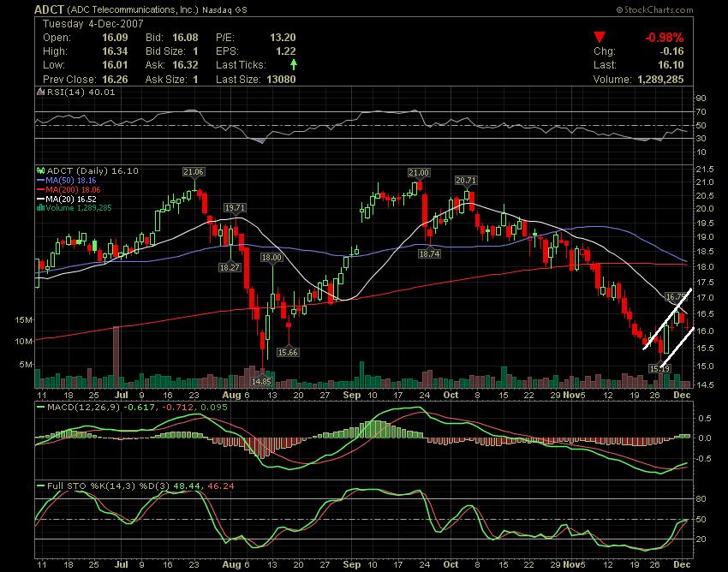Click the 18.27 price label
The height and width of the screenshot is (572, 728).
pos(230,267)
